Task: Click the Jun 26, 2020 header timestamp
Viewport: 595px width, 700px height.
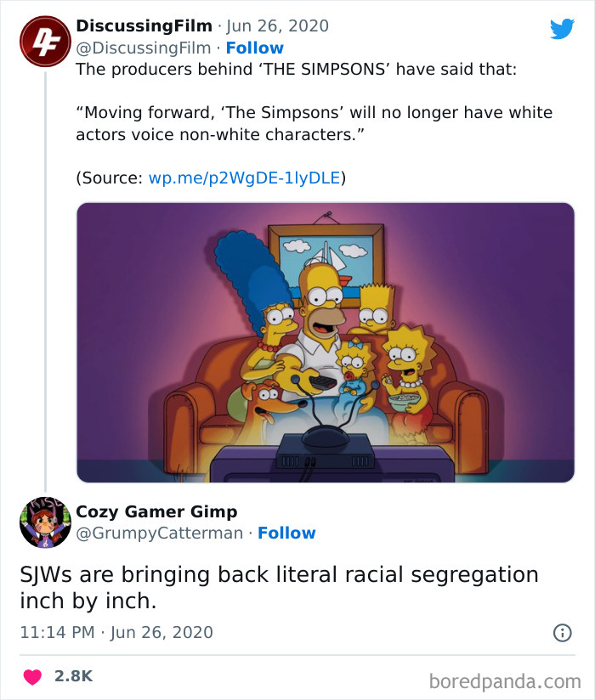Action: [279, 25]
